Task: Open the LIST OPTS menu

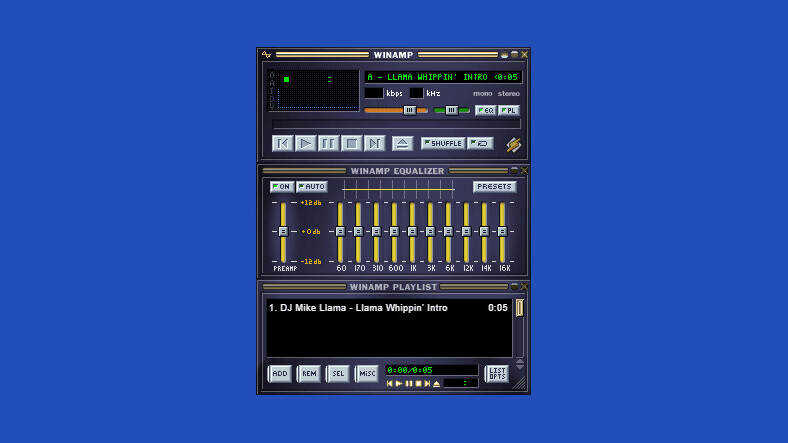Action: pos(497,373)
